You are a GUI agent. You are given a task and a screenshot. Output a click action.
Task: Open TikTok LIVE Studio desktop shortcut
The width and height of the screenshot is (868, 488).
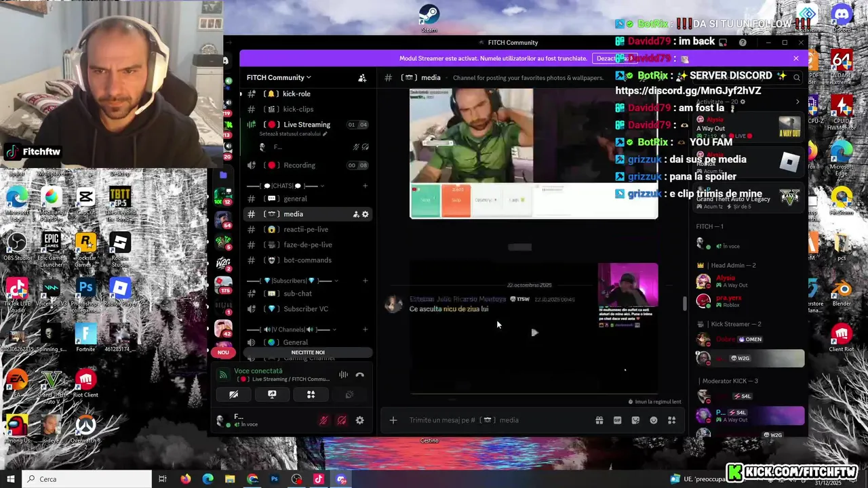tap(17, 294)
